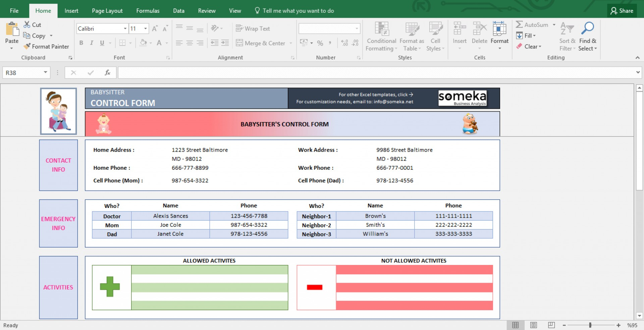Screen dimensions: 644x330
Task: Open the Fill Color bucket swatch
Action: tap(143, 43)
